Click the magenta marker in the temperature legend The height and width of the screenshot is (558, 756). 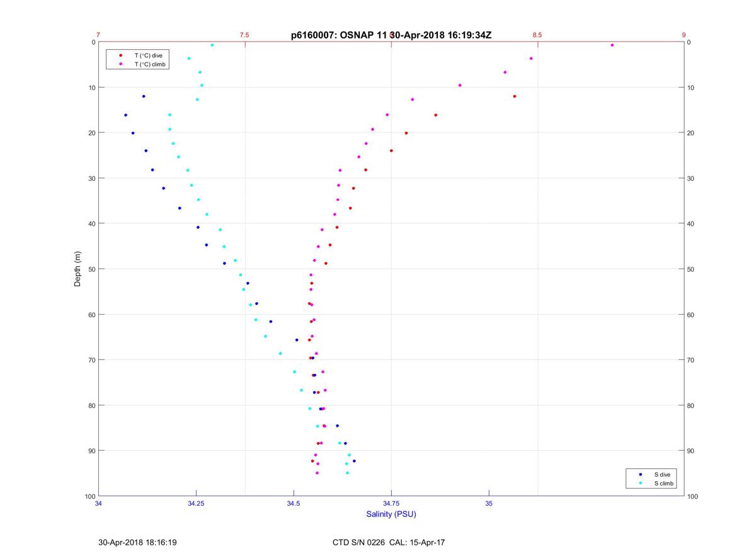[x=120, y=64]
